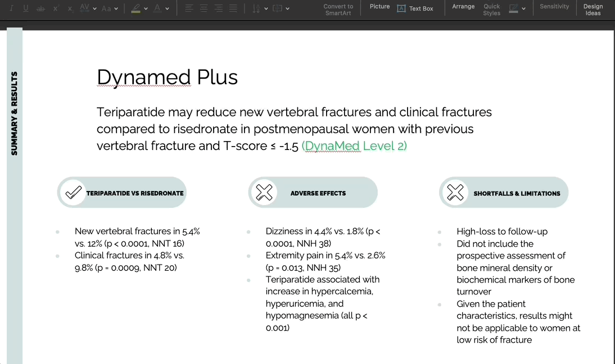Click the Change Case Aa icon

(x=106, y=8)
